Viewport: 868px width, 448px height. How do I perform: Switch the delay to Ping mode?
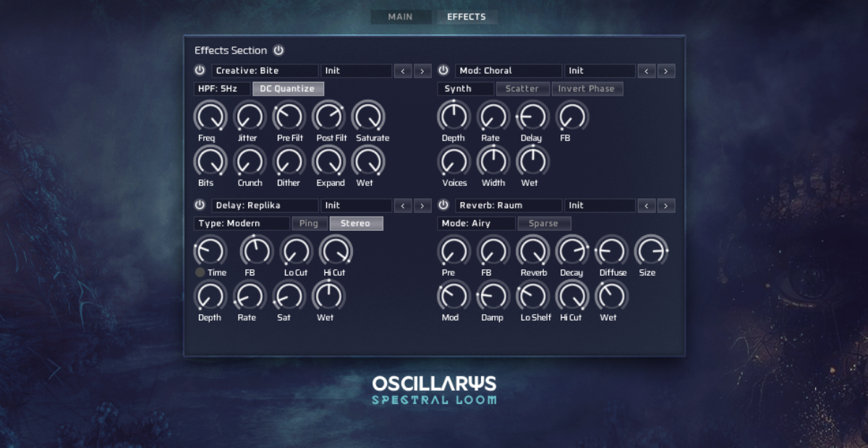(x=310, y=223)
